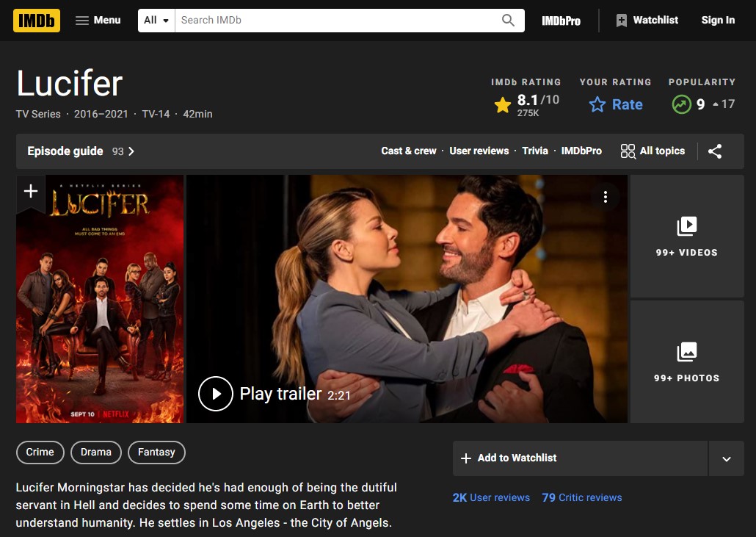Open IMDbPro in the top bar

click(x=561, y=21)
